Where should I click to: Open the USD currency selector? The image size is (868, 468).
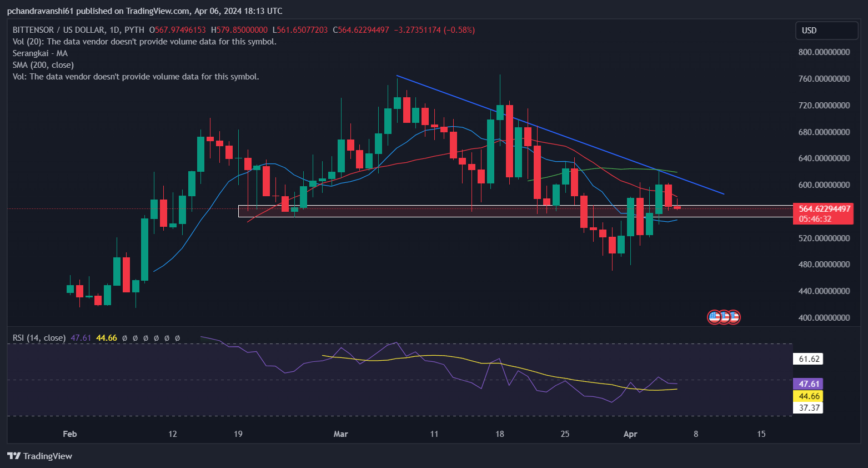point(826,31)
